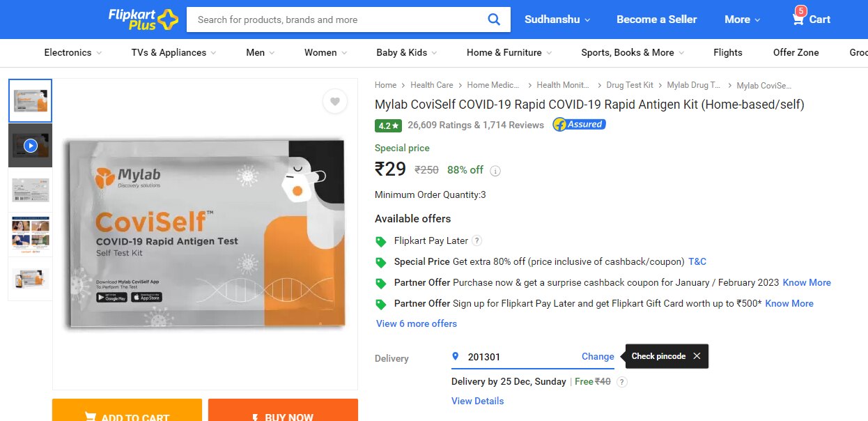Click the Flipkart Plus logo
Viewport: 868px width, 421px height.
pos(143,19)
